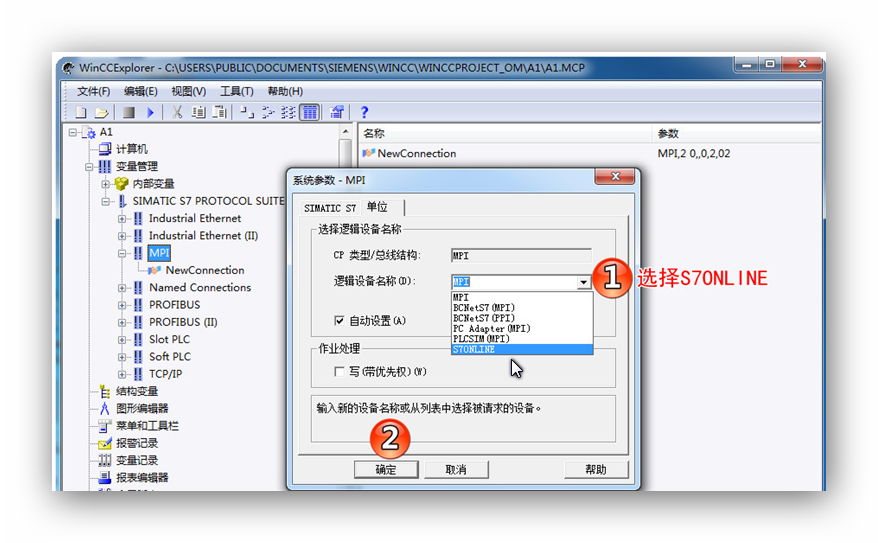Enable the 写(带优先权)(W) checkbox
878x543 pixels.
point(339,372)
